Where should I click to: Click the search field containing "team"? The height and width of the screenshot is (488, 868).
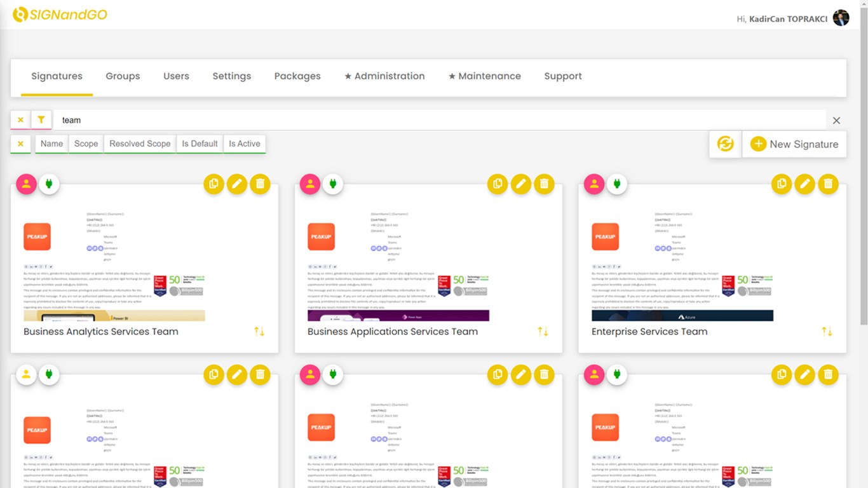coord(440,120)
